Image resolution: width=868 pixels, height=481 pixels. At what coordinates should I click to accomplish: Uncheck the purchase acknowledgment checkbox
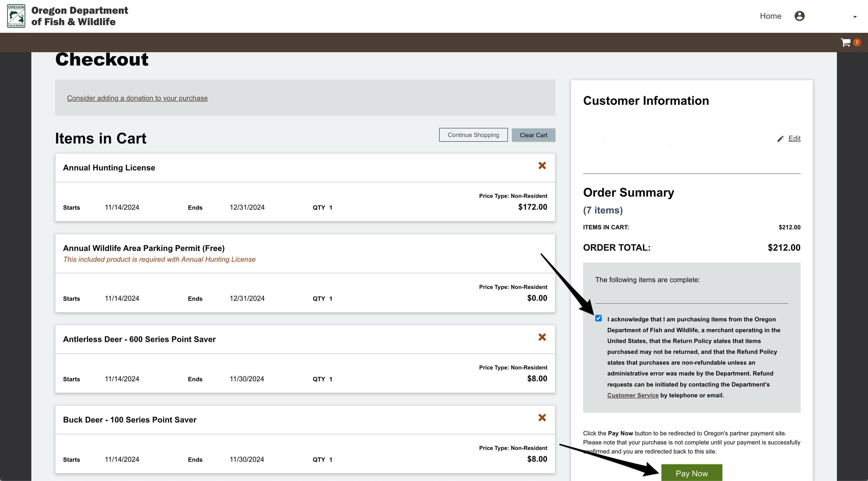[598, 318]
